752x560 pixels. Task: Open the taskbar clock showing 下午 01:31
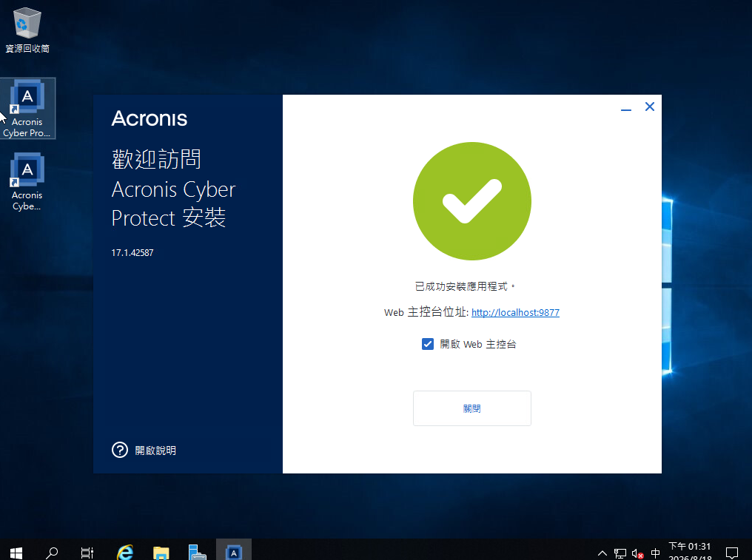coord(690,551)
